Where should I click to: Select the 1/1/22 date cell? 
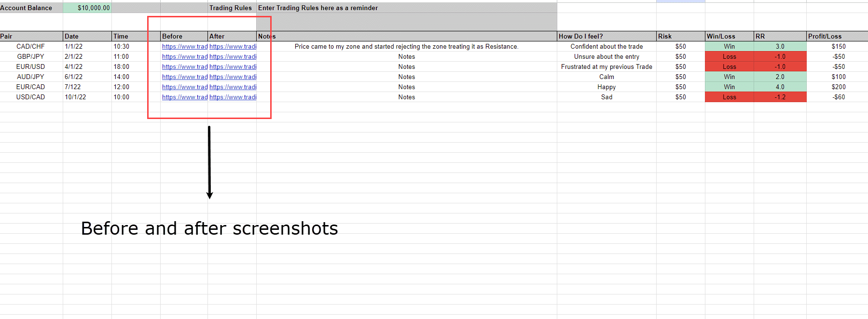click(x=87, y=47)
